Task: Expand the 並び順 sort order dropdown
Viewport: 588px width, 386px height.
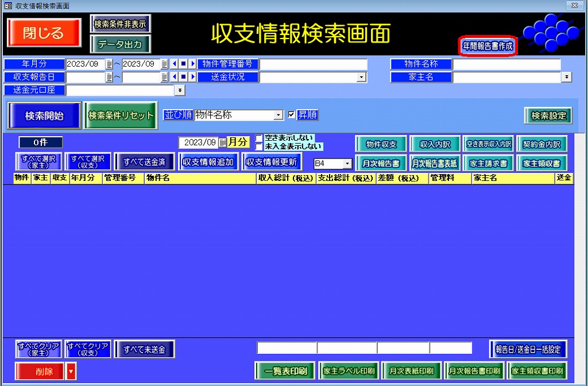Action: [x=278, y=115]
